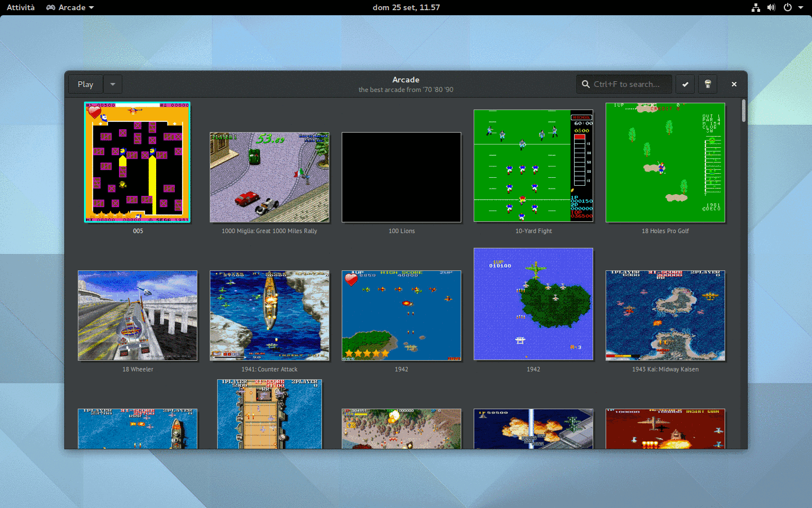Open the Attività overview

[x=21, y=7]
